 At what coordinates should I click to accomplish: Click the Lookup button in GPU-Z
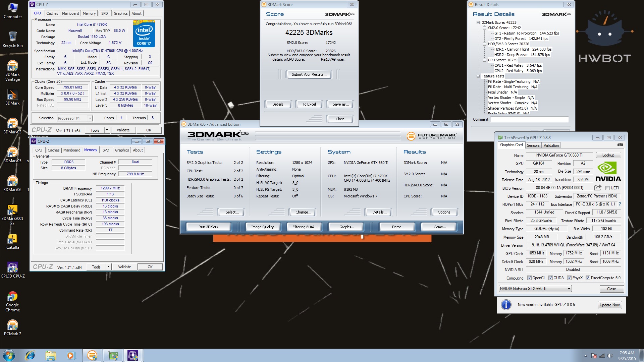click(608, 155)
